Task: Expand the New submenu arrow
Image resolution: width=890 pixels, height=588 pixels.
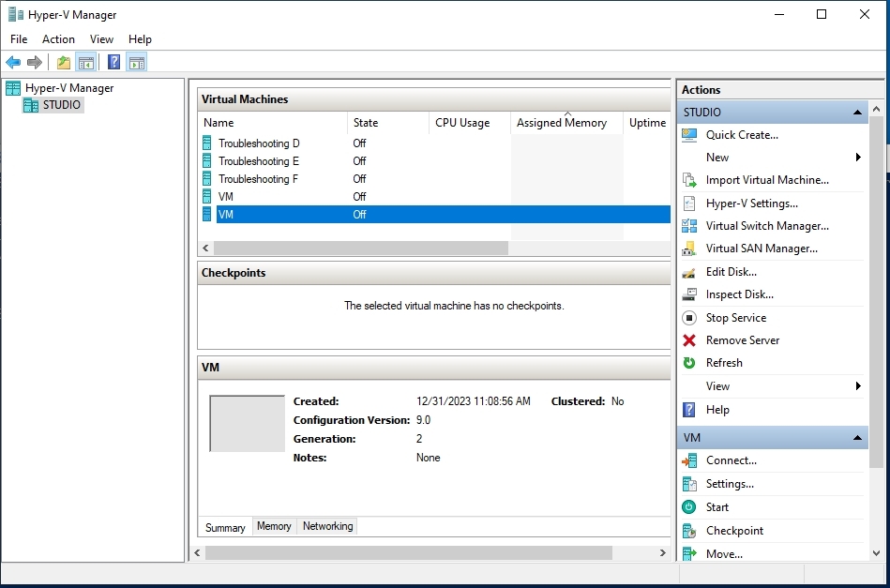Action: pyautogui.click(x=857, y=157)
